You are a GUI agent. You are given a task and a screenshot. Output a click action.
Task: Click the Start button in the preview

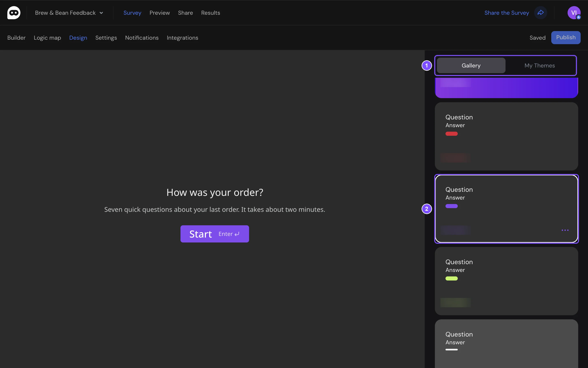pyautogui.click(x=215, y=234)
